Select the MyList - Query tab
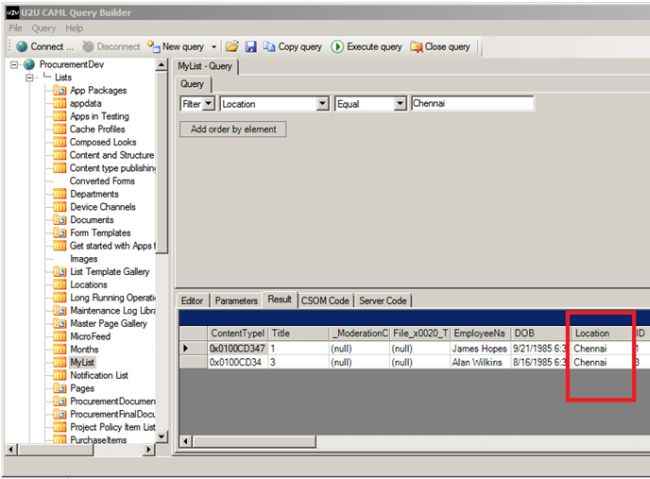The image size is (650, 479). coord(205,66)
